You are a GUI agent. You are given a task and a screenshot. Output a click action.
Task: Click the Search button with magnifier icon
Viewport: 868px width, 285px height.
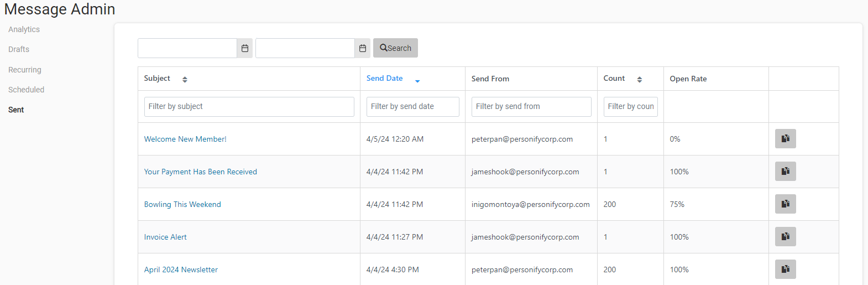coord(395,48)
